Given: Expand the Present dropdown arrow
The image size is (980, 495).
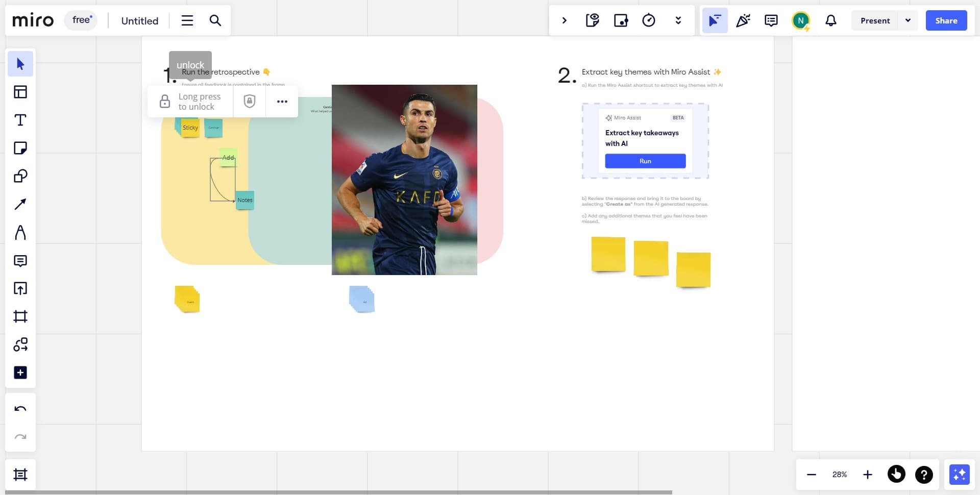Looking at the screenshot, I should 908,20.
